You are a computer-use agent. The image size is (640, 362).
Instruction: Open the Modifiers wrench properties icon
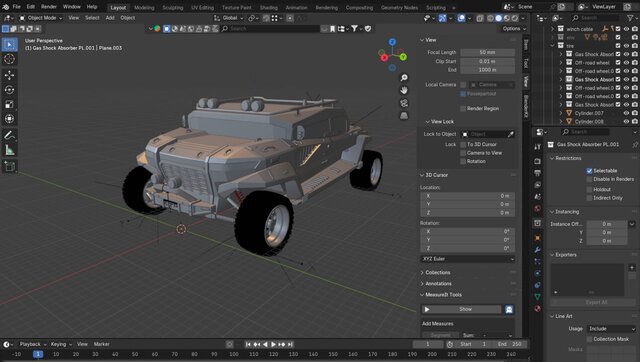point(537,249)
